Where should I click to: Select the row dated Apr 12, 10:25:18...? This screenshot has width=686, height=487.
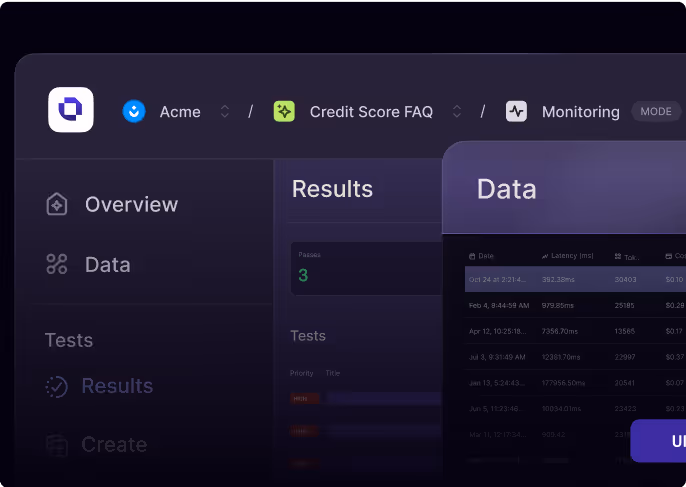pos(575,331)
